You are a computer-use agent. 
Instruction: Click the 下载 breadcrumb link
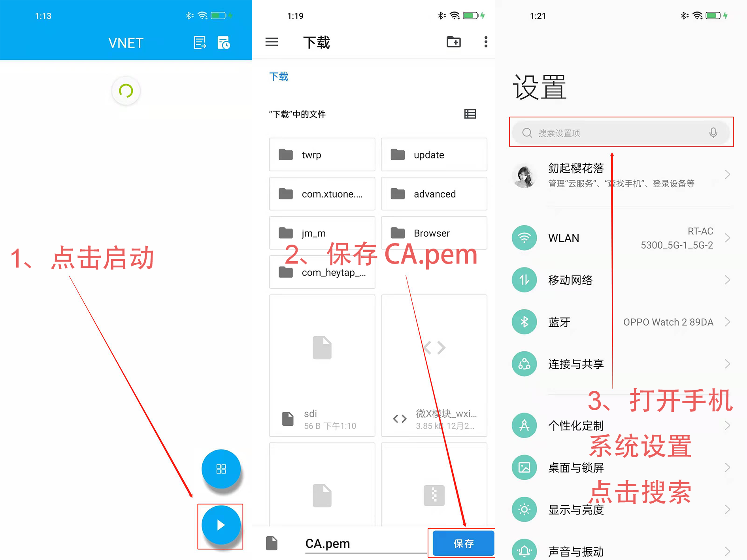(x=279, y=76)
